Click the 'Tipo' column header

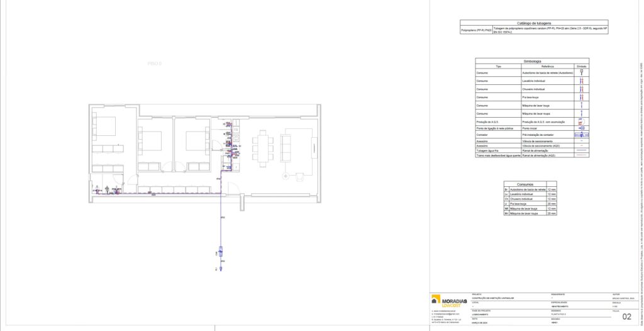point(498,66)
